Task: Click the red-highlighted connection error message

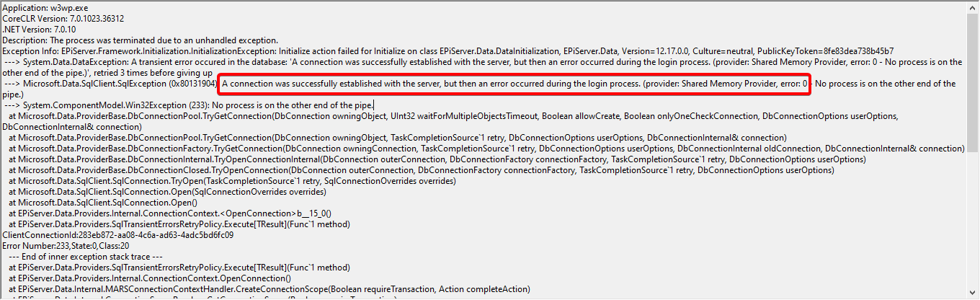Action: click(x=514, y=84)
